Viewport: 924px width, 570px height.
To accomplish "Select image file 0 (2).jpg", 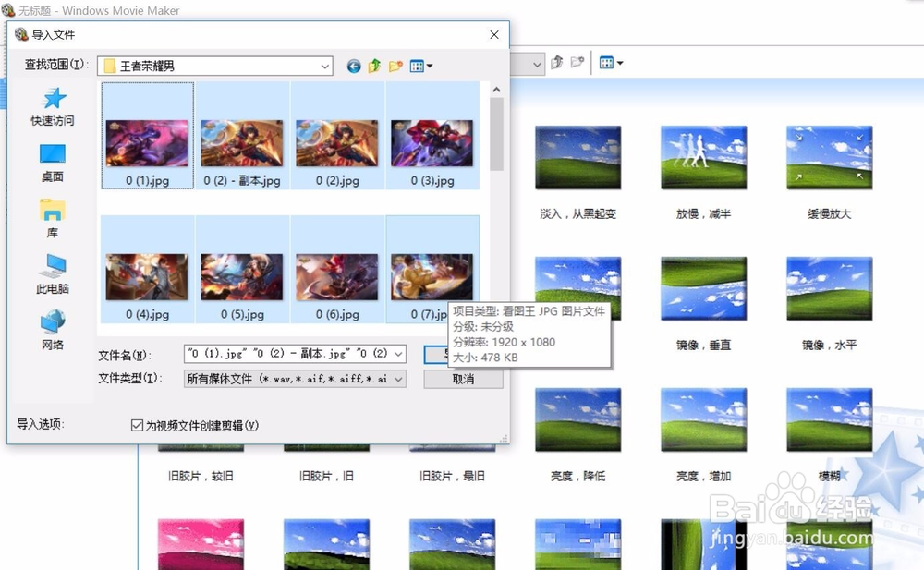I will coord(337,136).
